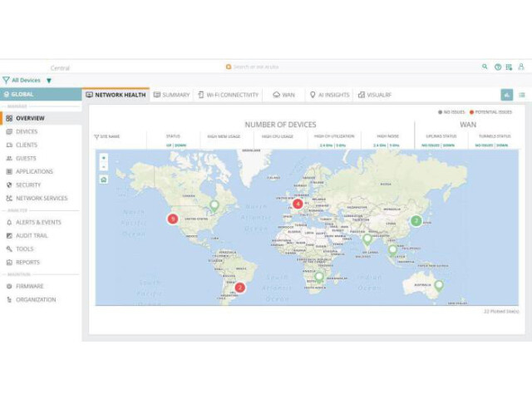
Task: Select the green site pin in southern Africa
Action: point(319,277)
